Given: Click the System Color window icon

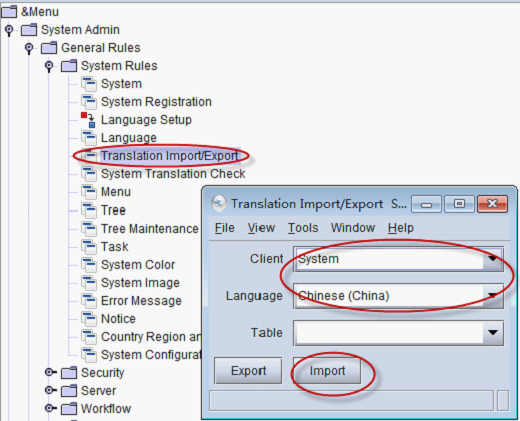Looking at the screenshot, I should coord(89,265).
